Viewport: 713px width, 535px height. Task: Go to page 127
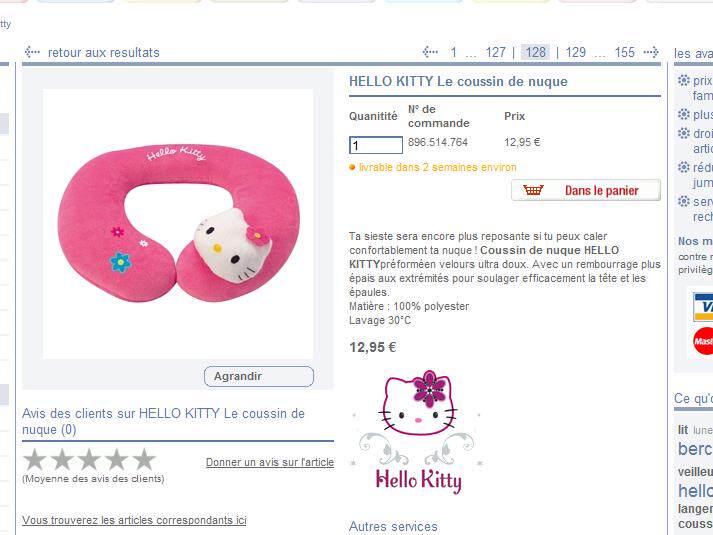tap(495, 52)
